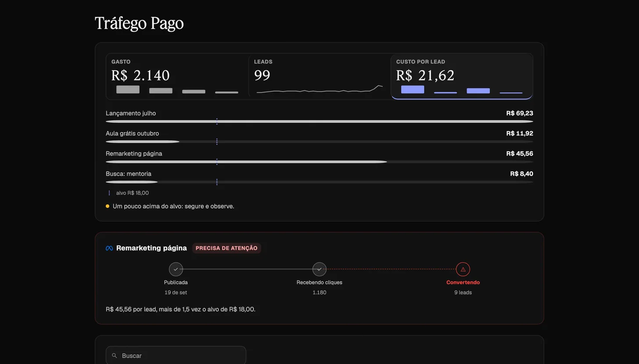
Task: Click the R$ 11,92 value
Action: click(520, 133)
